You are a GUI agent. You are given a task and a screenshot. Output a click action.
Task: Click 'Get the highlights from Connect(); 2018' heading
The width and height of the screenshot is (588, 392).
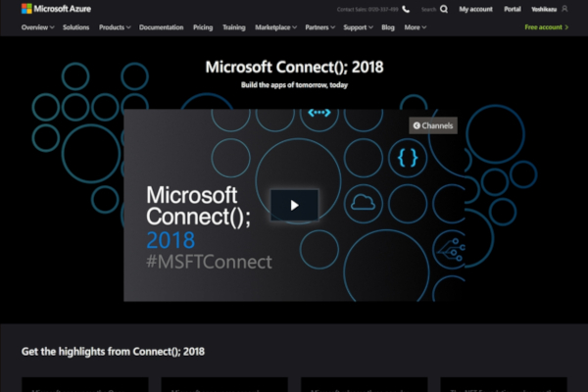[113, 352]
